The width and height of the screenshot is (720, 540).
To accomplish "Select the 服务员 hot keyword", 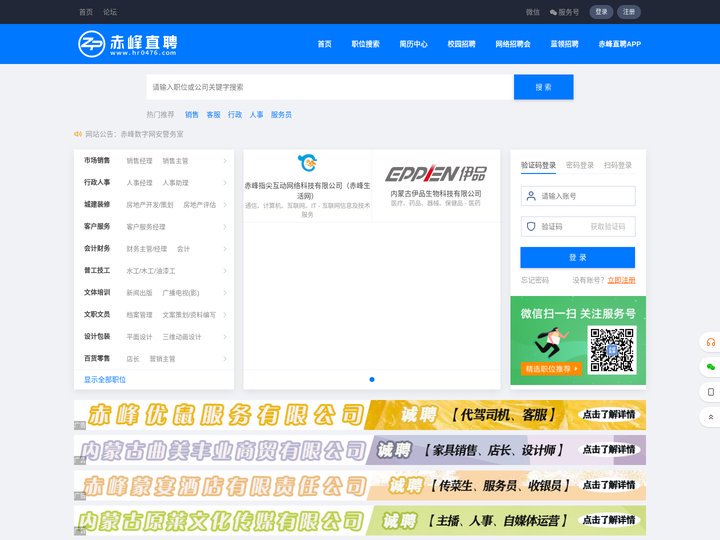I will 281,115.
